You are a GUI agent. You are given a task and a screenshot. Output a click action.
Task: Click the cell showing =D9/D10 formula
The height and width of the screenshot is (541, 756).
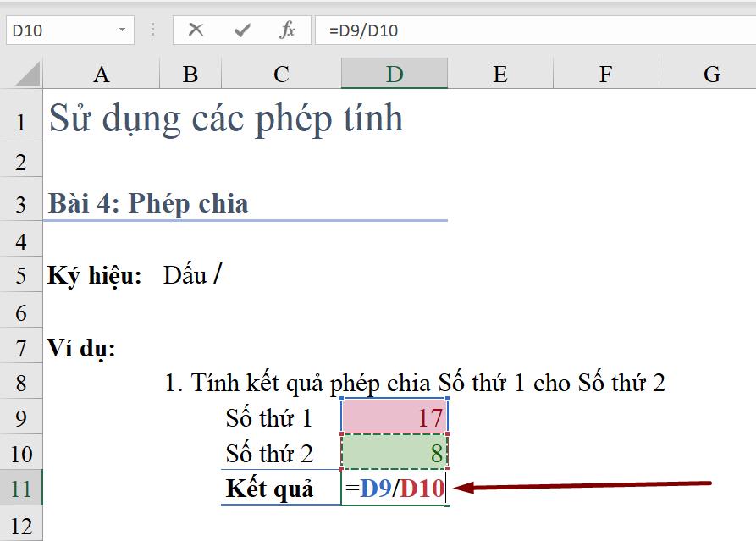(x=395, y=489)
